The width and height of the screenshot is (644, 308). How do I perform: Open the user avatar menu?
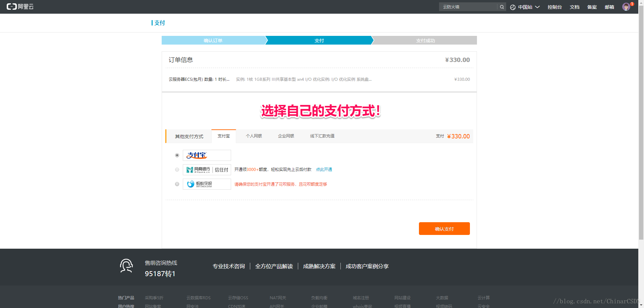626,7
